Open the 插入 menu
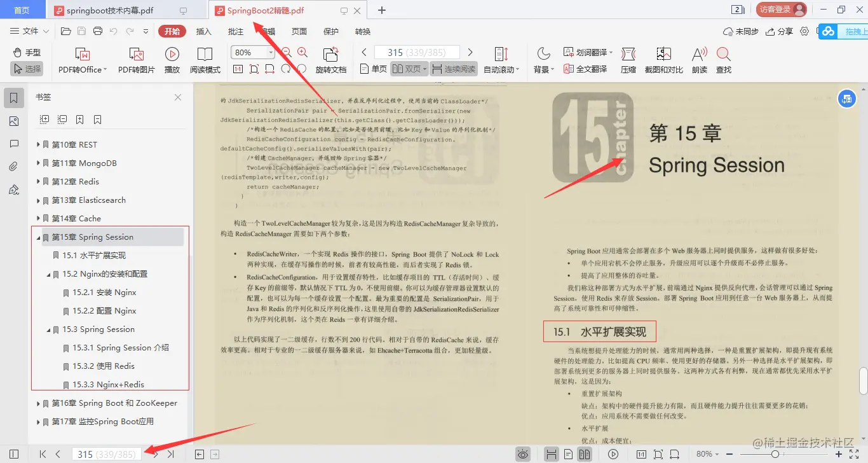This screenshot has width=868, height=463. tap(203, 31)
